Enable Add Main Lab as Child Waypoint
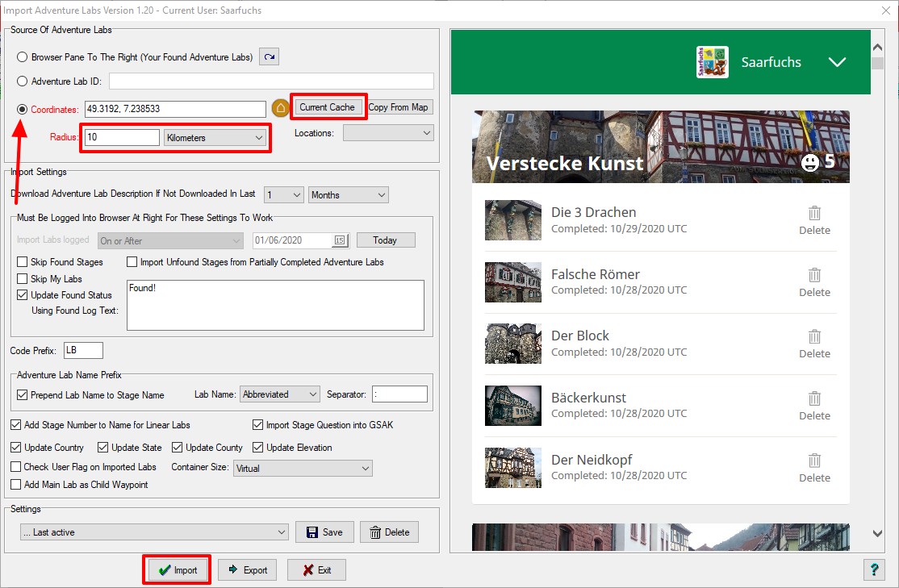The height and width of the screenshot is (588, 899). coord(16,484)
